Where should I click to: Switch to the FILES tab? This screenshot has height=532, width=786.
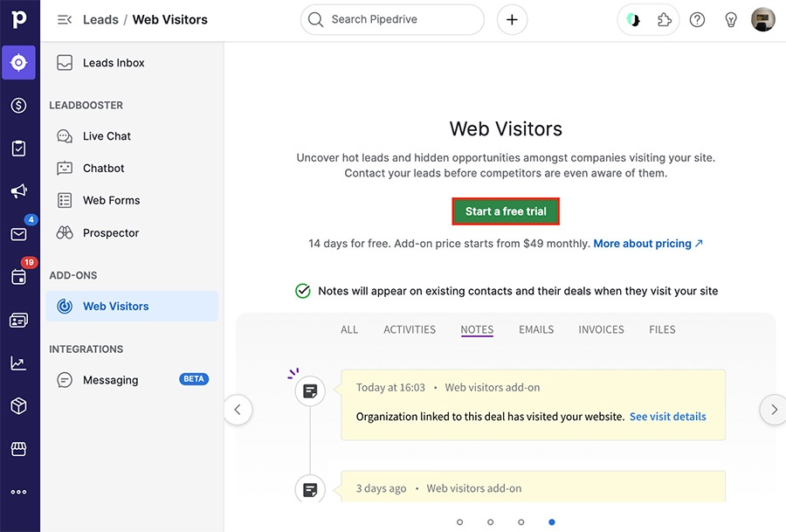point(662,329)
